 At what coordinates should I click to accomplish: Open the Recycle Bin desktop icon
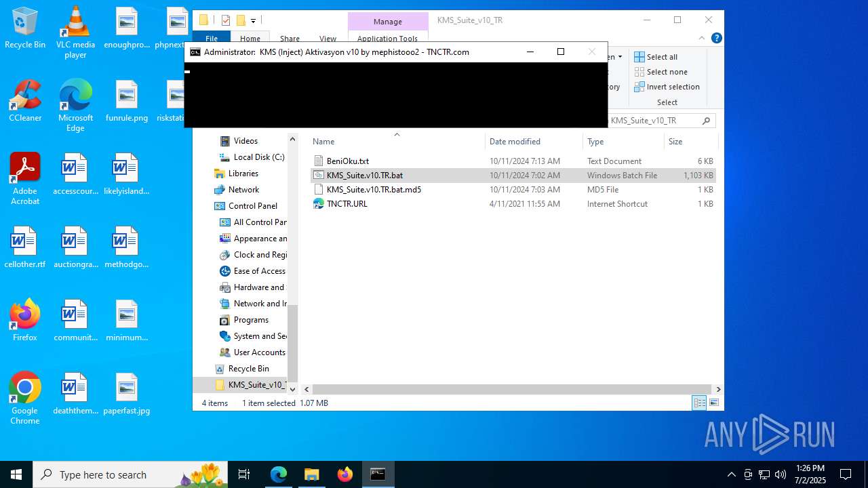[25, 28]
